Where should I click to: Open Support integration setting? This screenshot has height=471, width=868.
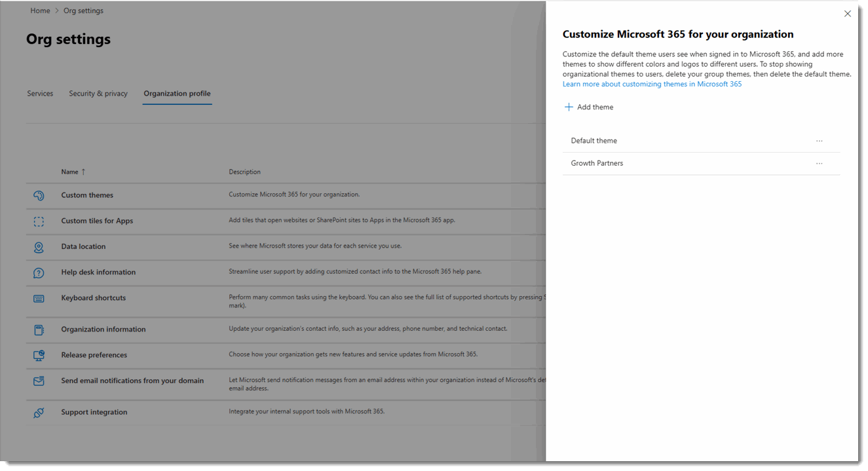94,412
